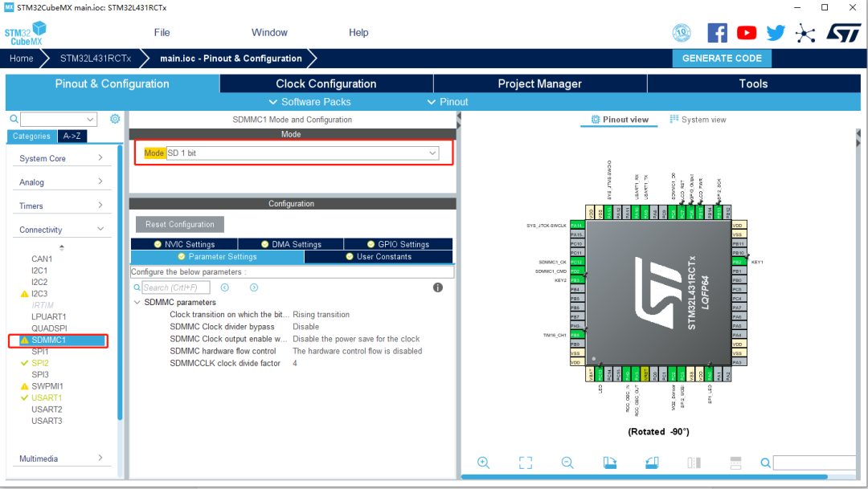This screenshot has width=868, height=489.
Task: Click the parameter search magnifier icon
Action: (137, 287)
